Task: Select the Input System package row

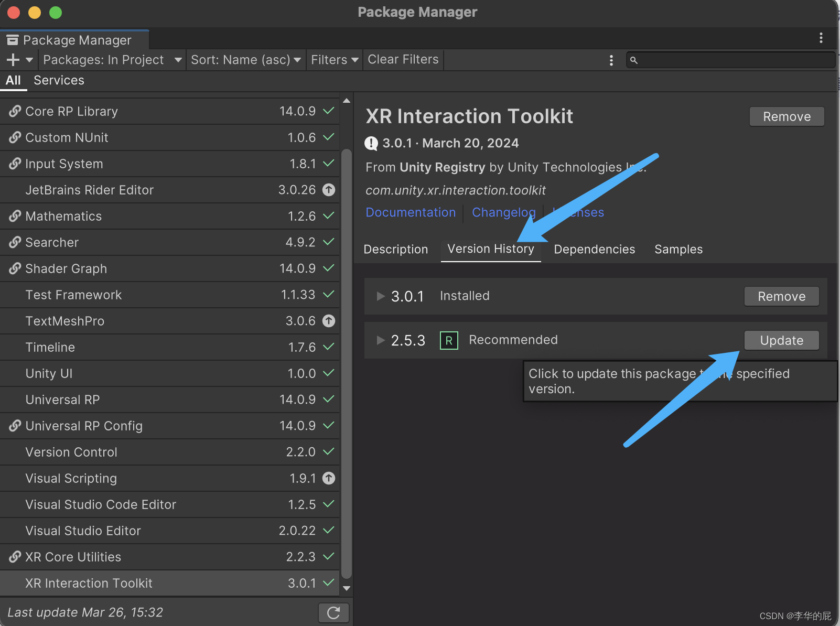Action: [170, 164]
